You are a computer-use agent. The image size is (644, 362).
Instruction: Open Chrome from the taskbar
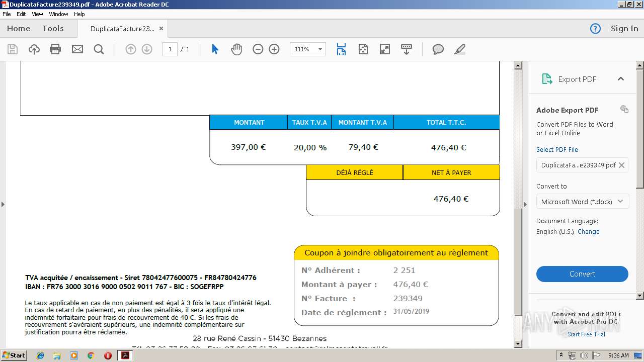[91, 355]
